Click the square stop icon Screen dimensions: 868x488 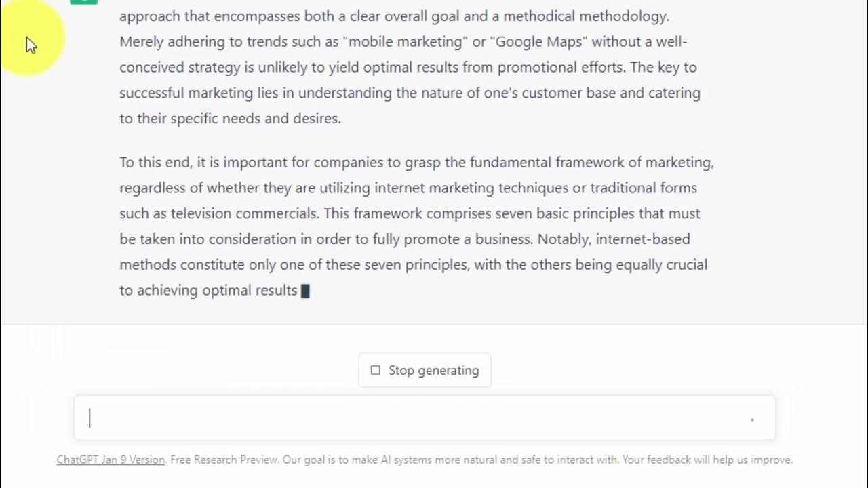375,370
